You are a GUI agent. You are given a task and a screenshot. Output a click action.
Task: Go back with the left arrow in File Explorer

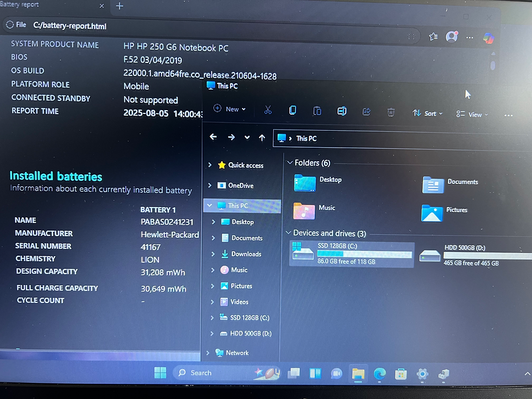pos(213,137)
